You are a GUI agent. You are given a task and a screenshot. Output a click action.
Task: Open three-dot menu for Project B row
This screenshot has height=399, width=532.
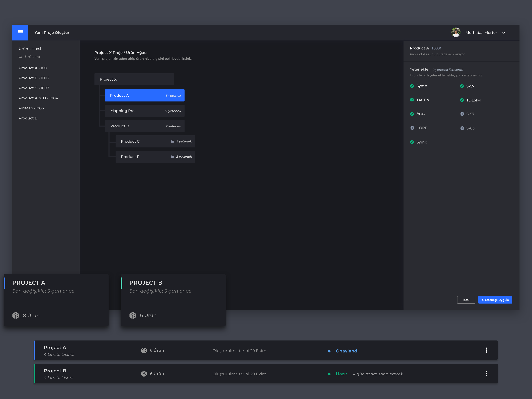(486, 374)
